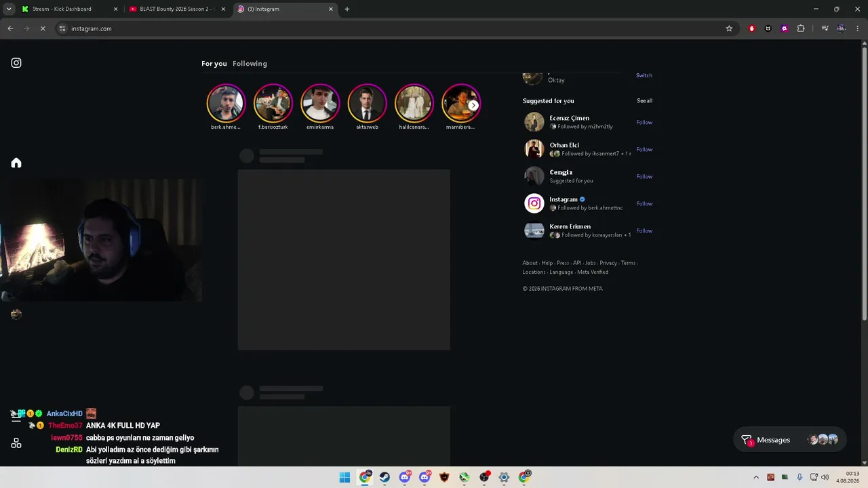The height and width of the screenshot is (488, 868).
Task: Open the Privacy footer link
Action: point(608,263)
